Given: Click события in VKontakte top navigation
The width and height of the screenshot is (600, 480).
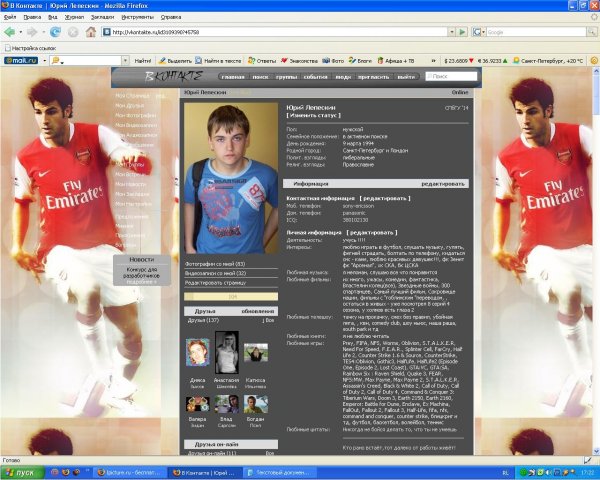Looking at the screenshot, I should pyautogui.click(x=316, y=77).
